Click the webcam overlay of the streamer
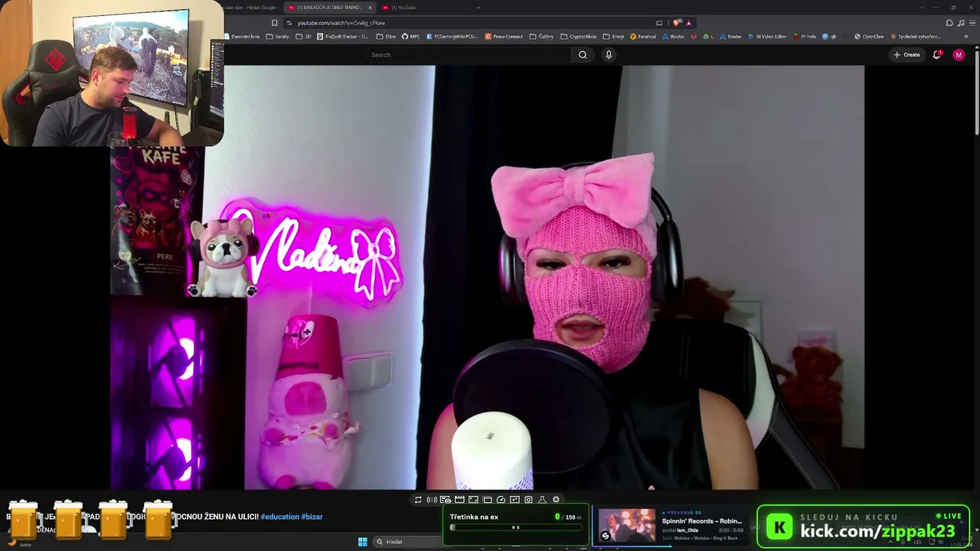The width and height of the screenshot is (980, 551). point(112,73)
